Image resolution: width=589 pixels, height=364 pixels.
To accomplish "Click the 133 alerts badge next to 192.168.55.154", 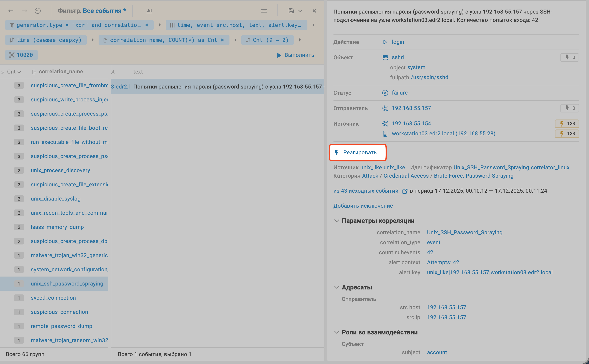I will coord(567,123).
